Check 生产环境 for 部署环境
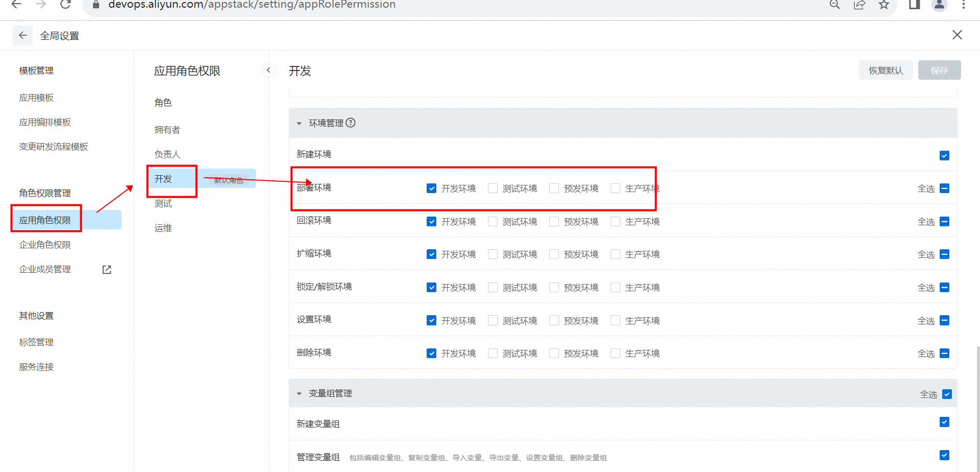The image size is (980, 472). pos(616,188)
